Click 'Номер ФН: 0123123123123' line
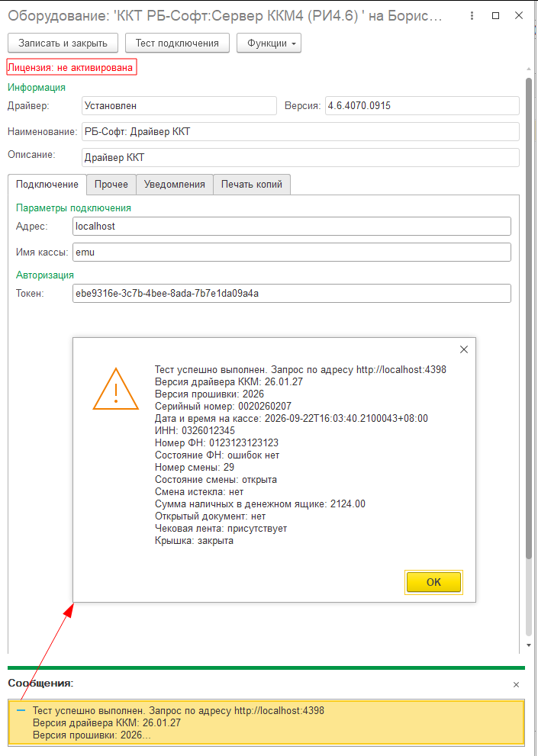The image size is (538, 756). click(x=217, y=442)
